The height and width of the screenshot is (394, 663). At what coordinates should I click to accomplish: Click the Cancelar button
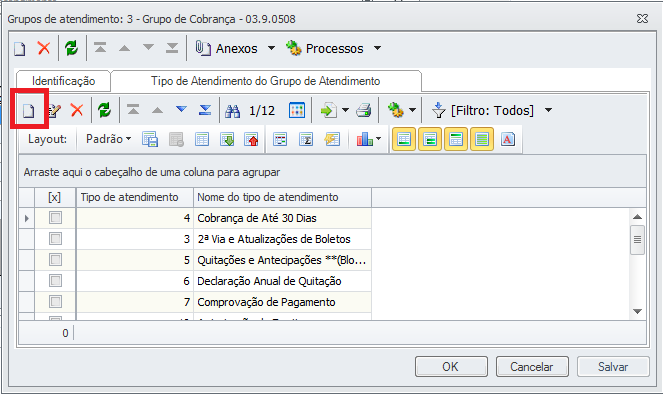pos(532,367)
